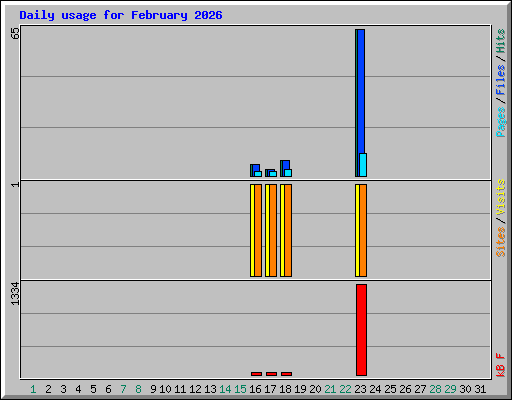Select the cyan pages bar for day 18
The height and width of the screenshot is (400, 512).
288,173
